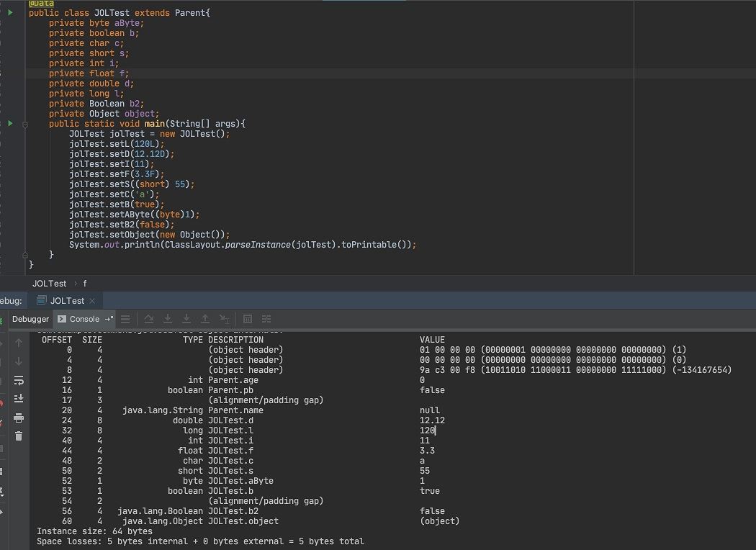
Task: Click the fold end marker at main's closing brace
Action: [25, 255]
